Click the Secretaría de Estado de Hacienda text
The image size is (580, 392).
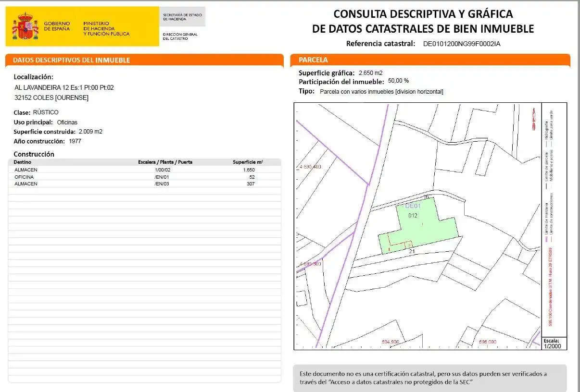(182, 17)
